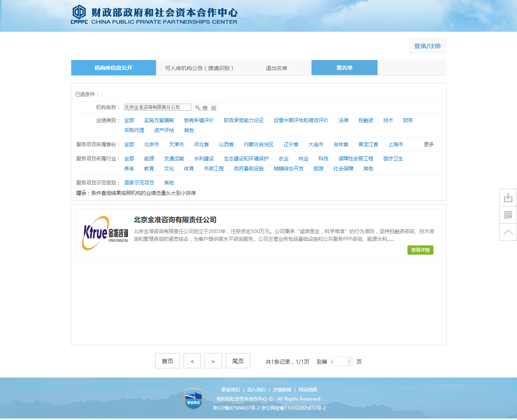The image size is (517, 420).
Task: Select 上海市 province filter
Action: coord(396,144)
